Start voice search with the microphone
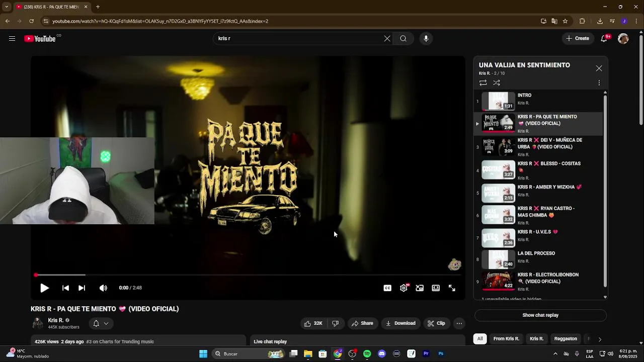The height and width of the screenshot is (362, 644). pyautogui.click(x=426, y=39)
